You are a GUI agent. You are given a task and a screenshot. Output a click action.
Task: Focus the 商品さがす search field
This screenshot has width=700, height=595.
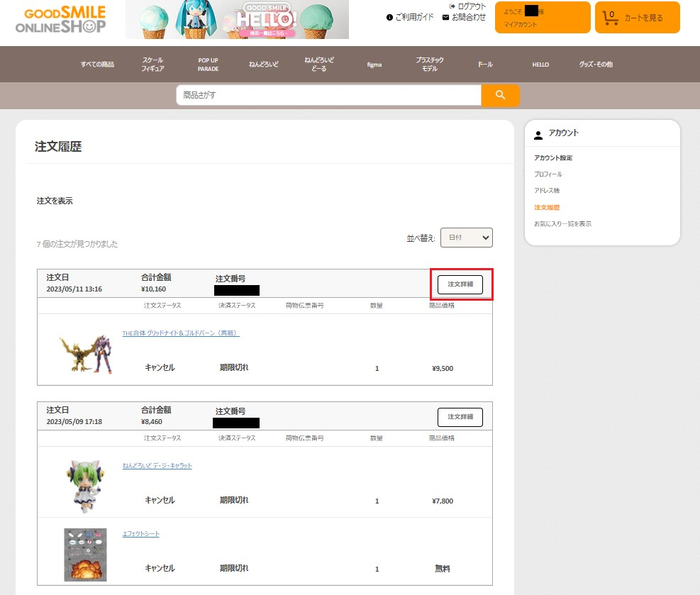point(328,95)
